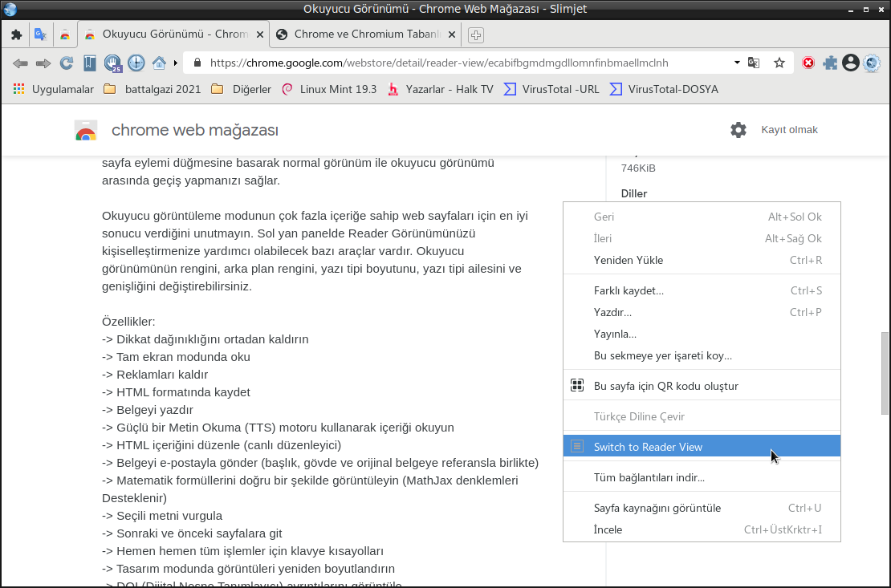Click the '-> HTML formatında kaydet' line
The image size is (891, 588).
click(176, 392)
